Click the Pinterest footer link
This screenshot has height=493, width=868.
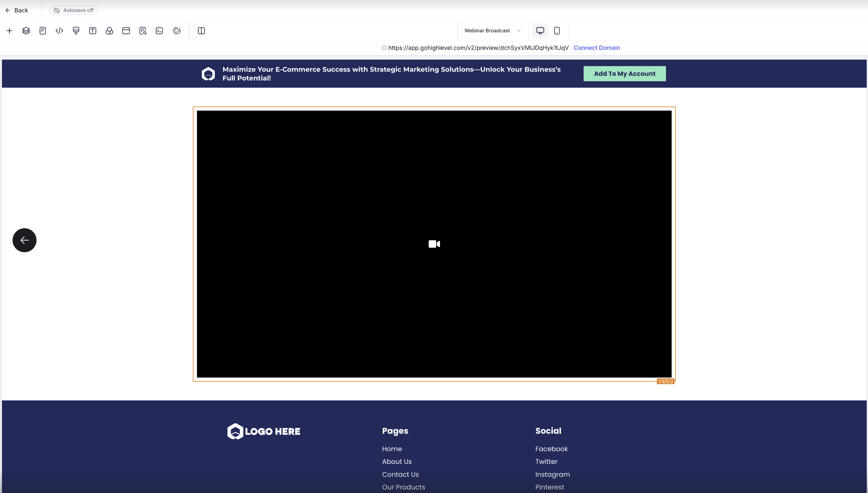point(550,487)
